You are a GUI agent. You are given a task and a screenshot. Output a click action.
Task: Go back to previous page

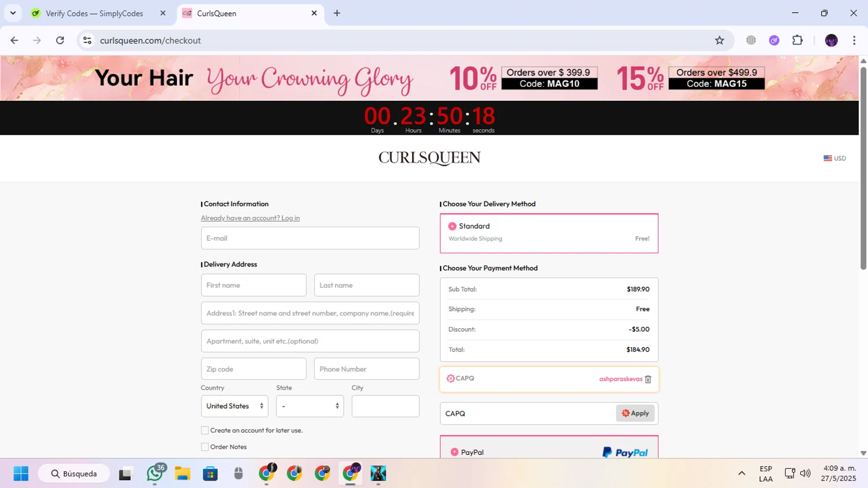[14, 41]
